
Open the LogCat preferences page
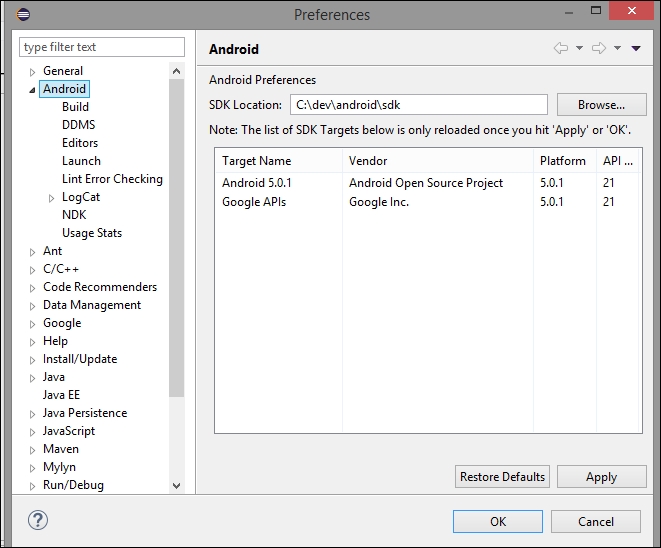(x=81, y=197)
